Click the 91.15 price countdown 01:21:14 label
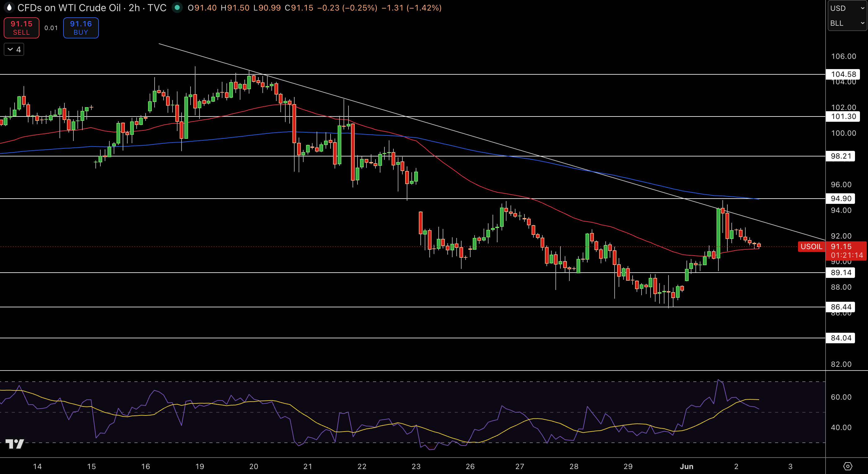Screen dimensions: 868x474 point(846,251)
